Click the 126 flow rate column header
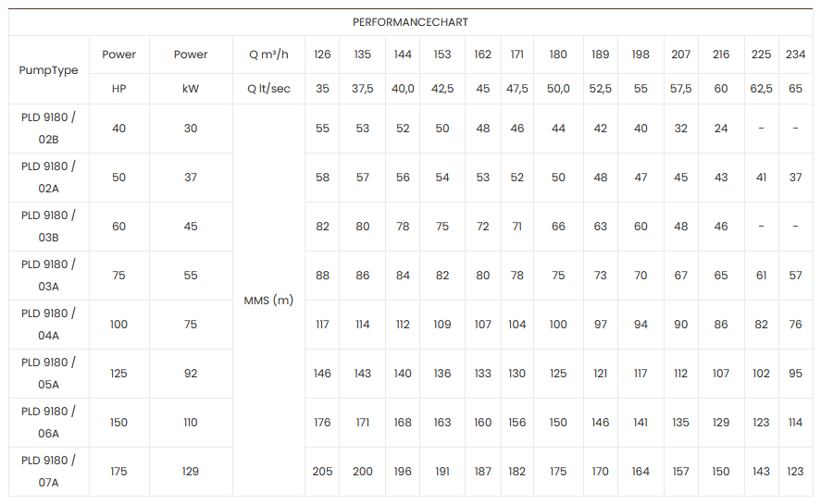Viewport: 821px width, 504px height. click(x=322, y=55)
